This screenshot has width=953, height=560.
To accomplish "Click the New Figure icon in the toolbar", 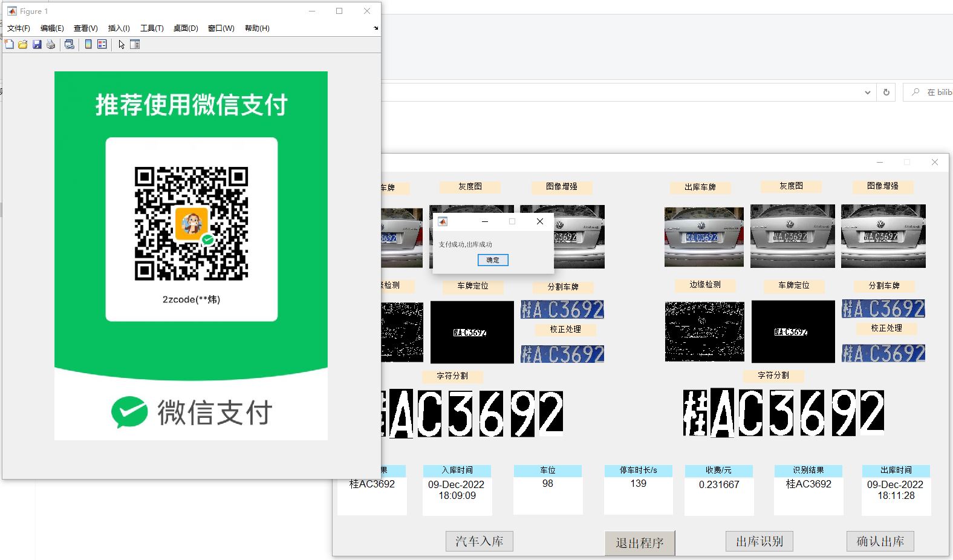I will 9,44.
